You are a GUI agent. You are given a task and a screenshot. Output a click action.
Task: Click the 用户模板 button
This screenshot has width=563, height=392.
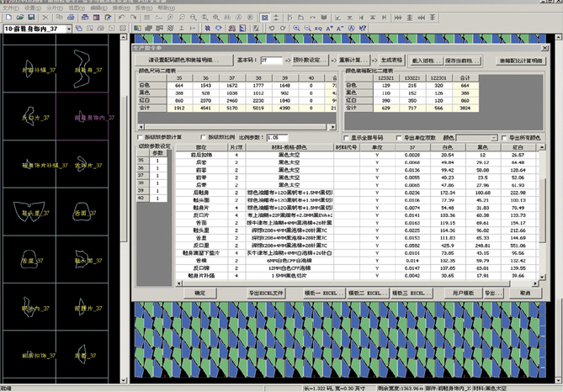[463, 293]
